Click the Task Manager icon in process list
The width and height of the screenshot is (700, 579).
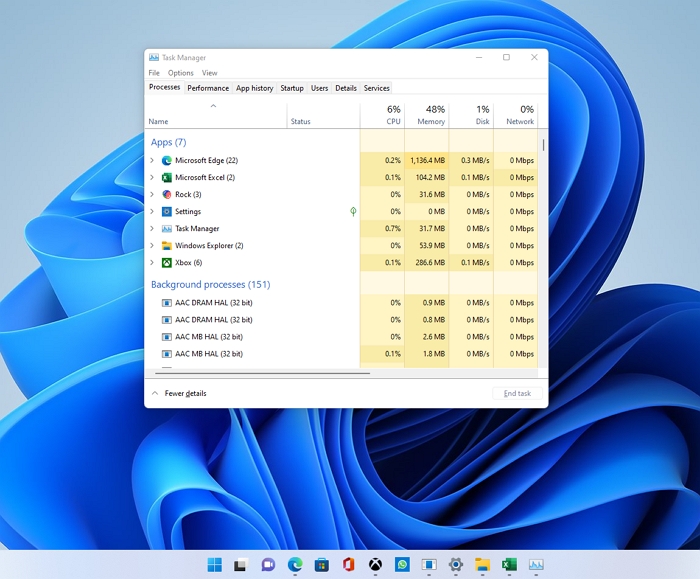click(167, 229)
